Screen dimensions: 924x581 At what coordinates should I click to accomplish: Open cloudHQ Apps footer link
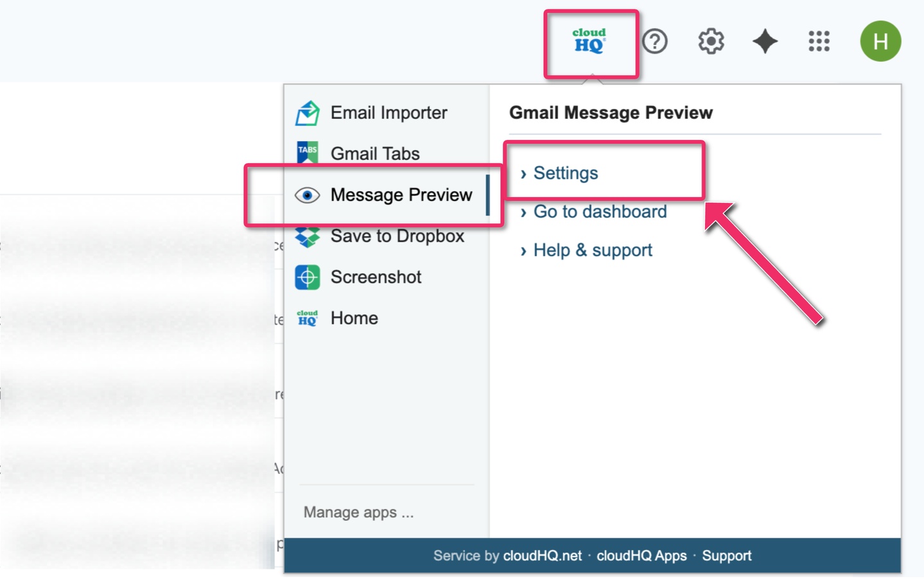[x=641, y=556]
